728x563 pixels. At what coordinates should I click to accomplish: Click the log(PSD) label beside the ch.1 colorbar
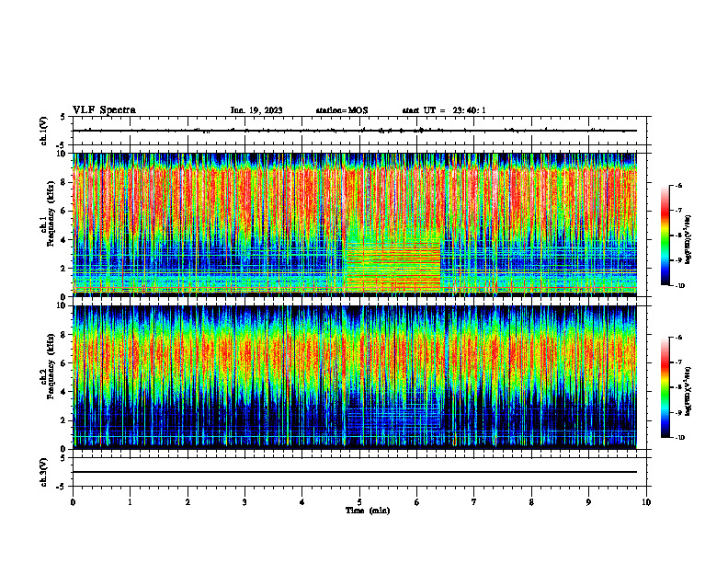click(688, 240)
